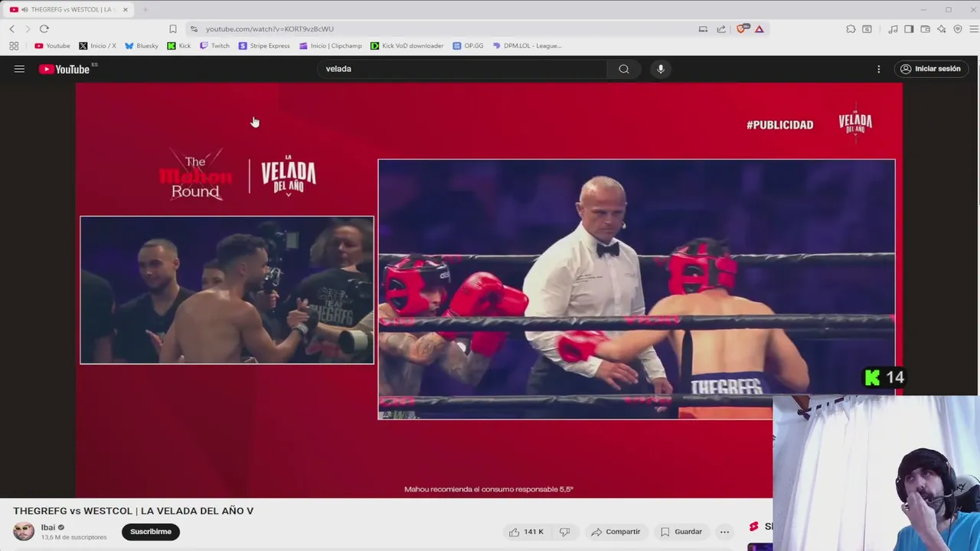Open the Inicio | Clipchamp bookmark
Viewport: 980px width, 551px height.
330,46
